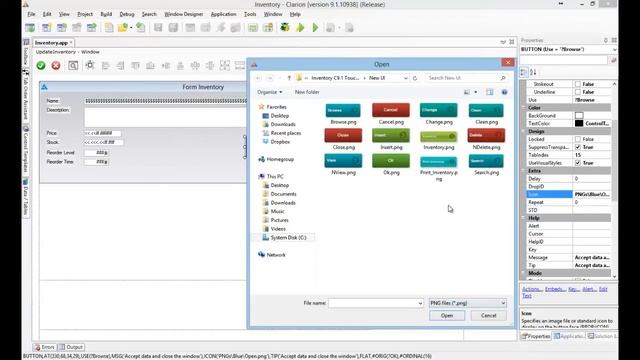This screenshot has width=640, height=360.
Task: Toggle the Locked False checkbox
Action: pos(578,139)
